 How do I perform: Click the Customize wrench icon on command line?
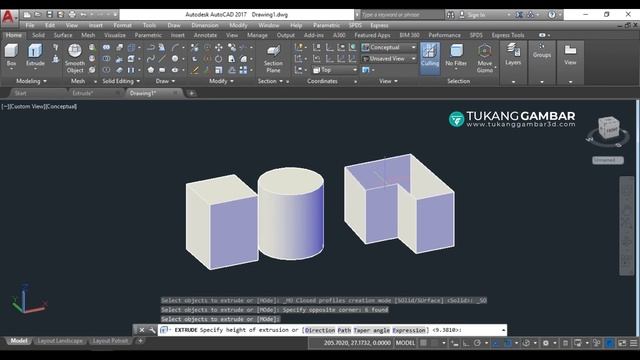click(152, 330)
